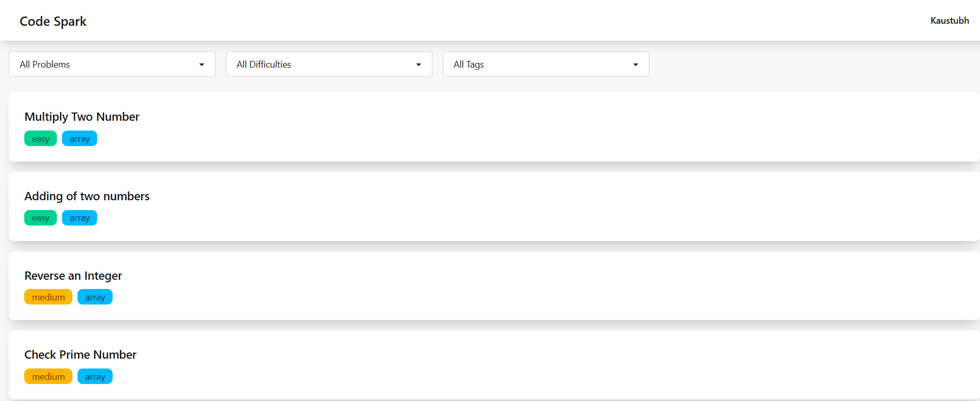Open the Adding of two numbers problem

87,196
